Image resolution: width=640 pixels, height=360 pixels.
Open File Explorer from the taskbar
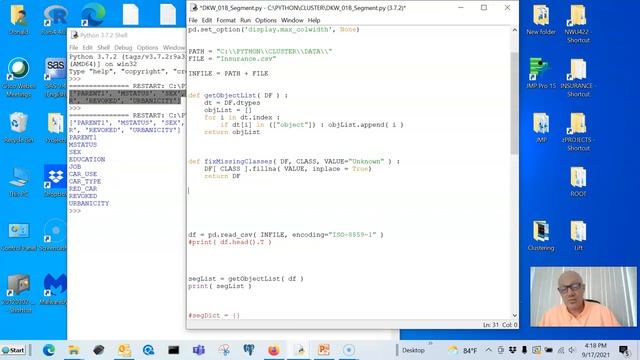74,350
